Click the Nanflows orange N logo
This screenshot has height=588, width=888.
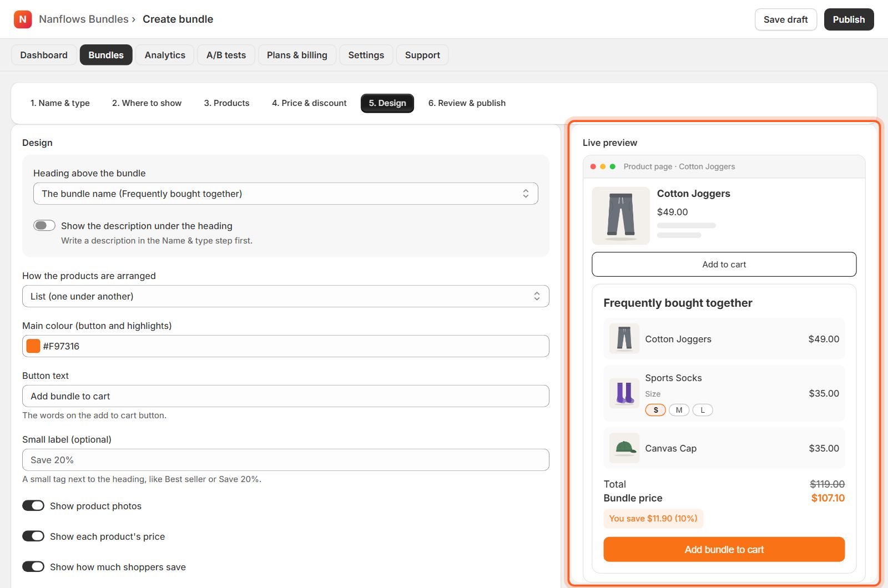tap(23, 19)
